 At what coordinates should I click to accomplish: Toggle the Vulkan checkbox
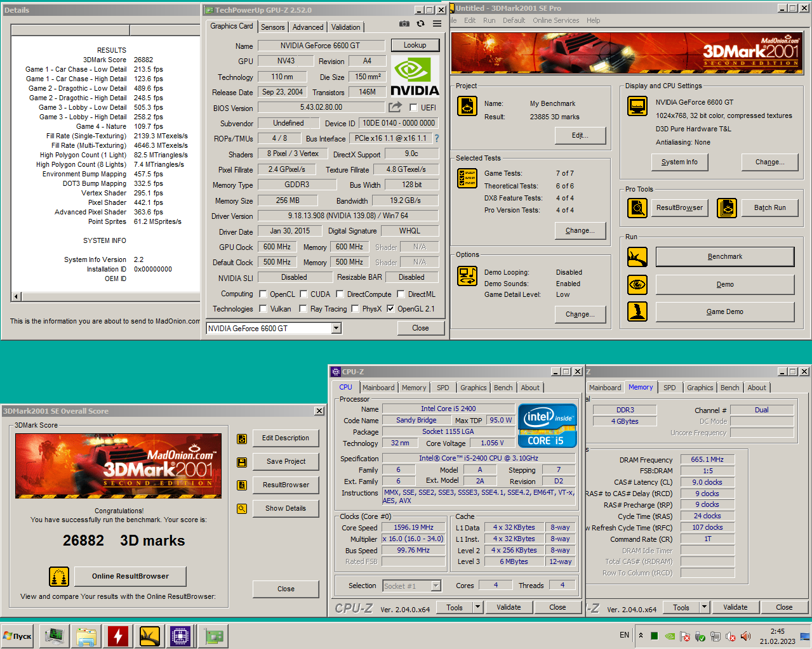pos(263,309)
